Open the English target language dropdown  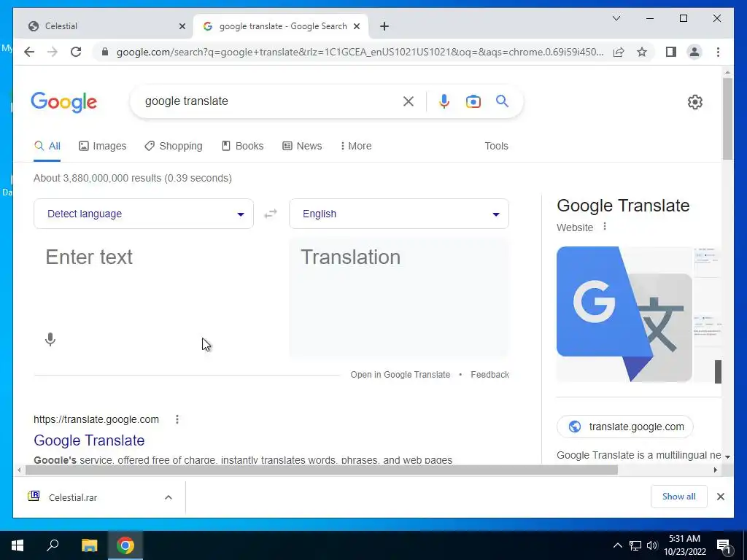pos(399,214)
